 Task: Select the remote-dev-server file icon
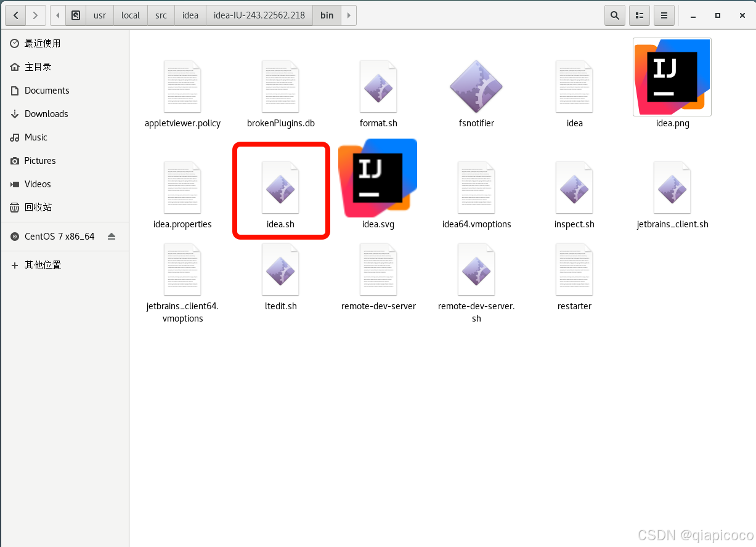(378, 269)
